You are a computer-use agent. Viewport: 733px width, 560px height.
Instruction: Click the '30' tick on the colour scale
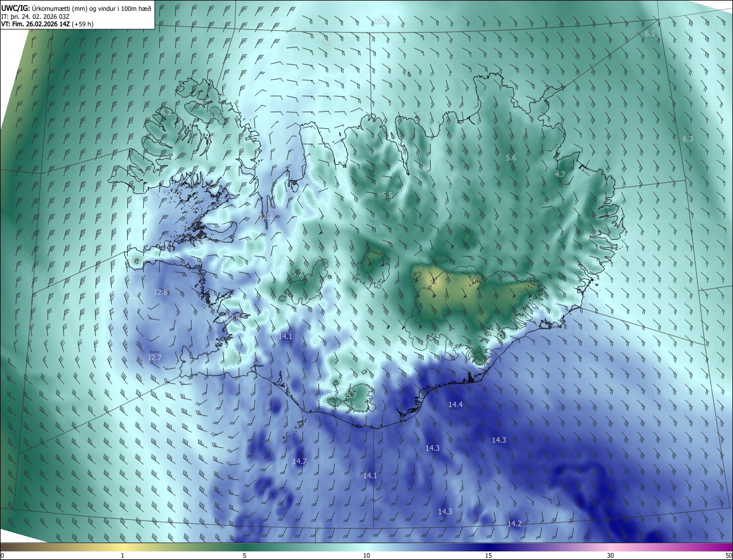click(x=610, y=556)
